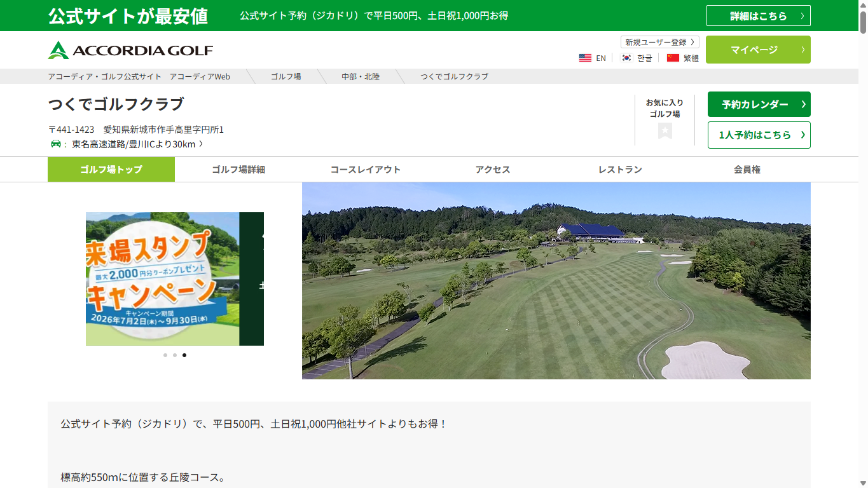Click the US flag icon for English

pos(585,58)
